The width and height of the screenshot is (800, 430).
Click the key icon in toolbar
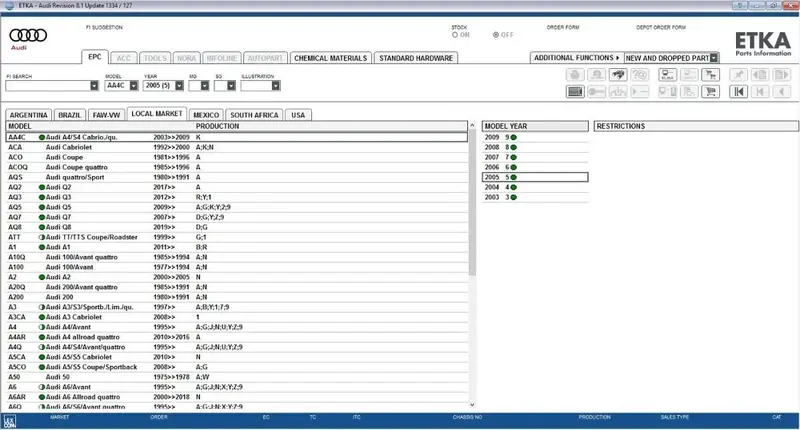[x=596, y=92]
